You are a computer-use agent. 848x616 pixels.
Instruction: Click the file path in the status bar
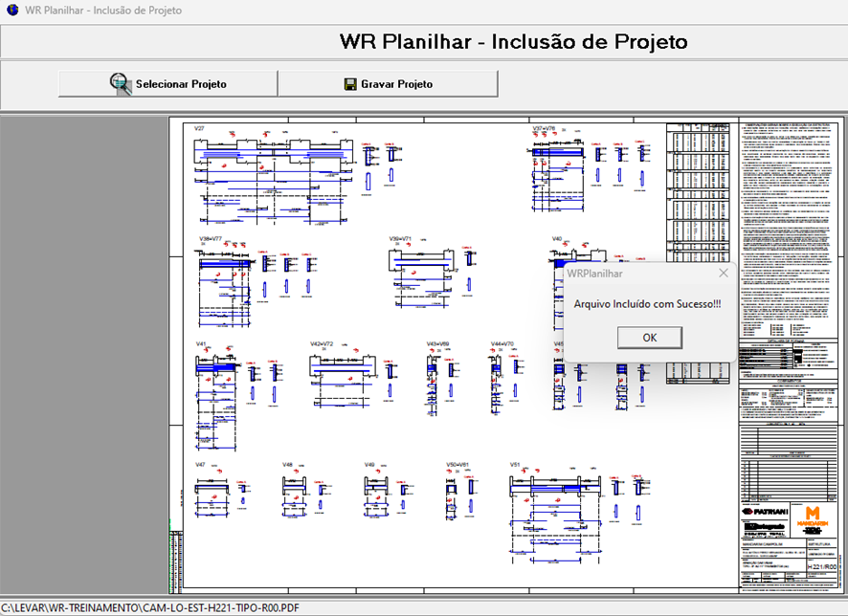[x=150, y=607]
